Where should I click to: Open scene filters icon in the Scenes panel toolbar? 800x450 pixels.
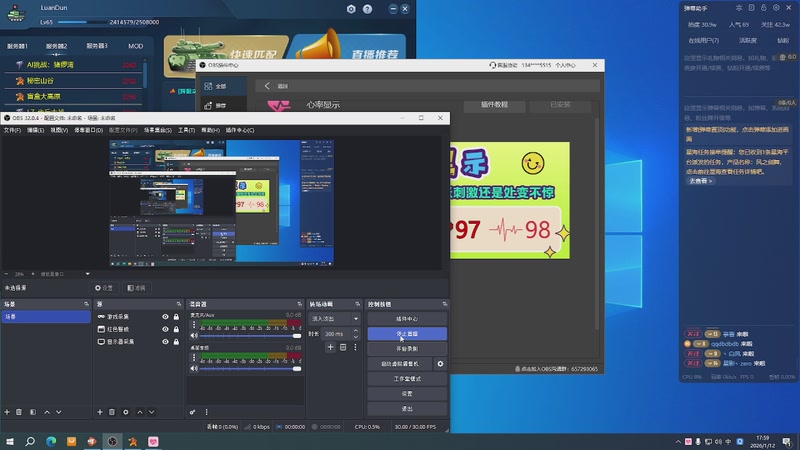point(33,412)
